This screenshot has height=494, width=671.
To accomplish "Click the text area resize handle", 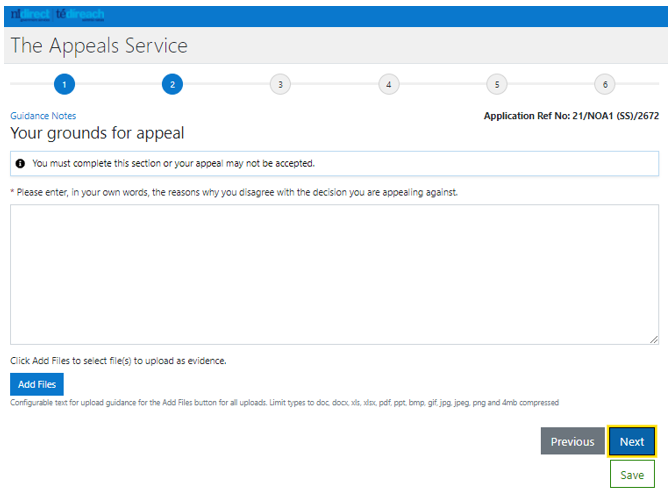I will pos(654,339).
